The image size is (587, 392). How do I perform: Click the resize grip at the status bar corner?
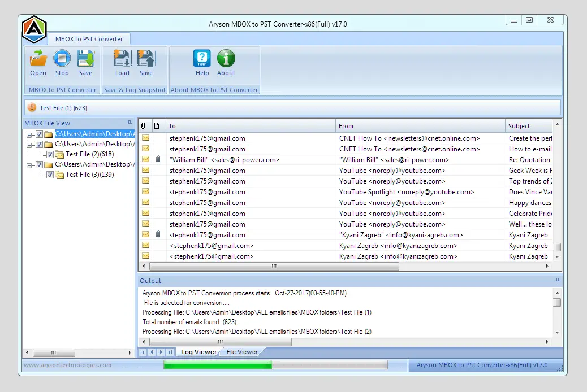[x=560, y=368]
